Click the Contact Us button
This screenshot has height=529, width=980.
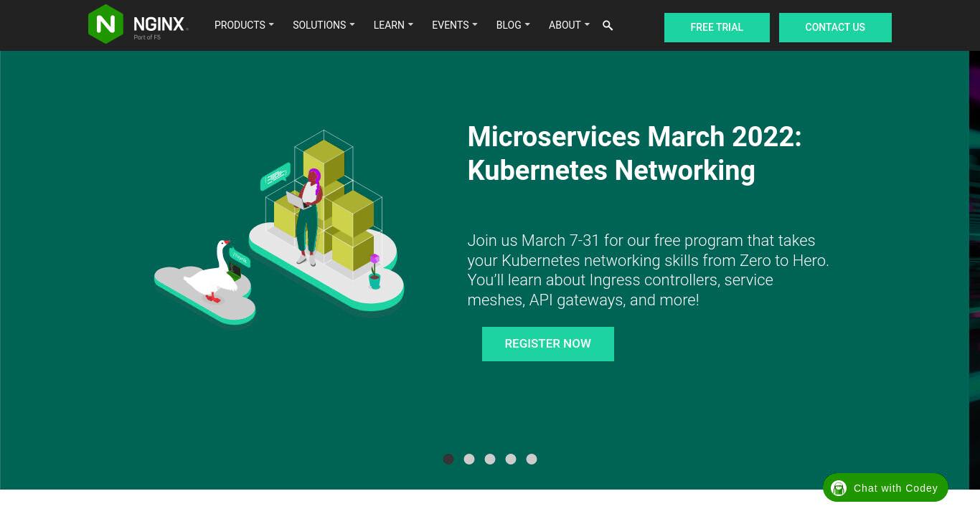835,27
